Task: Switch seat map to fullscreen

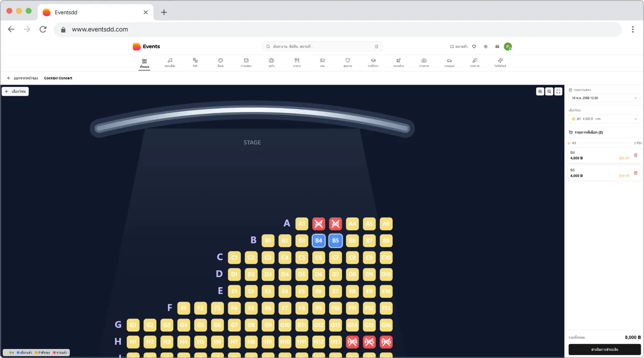Action: tap(558, 92)
